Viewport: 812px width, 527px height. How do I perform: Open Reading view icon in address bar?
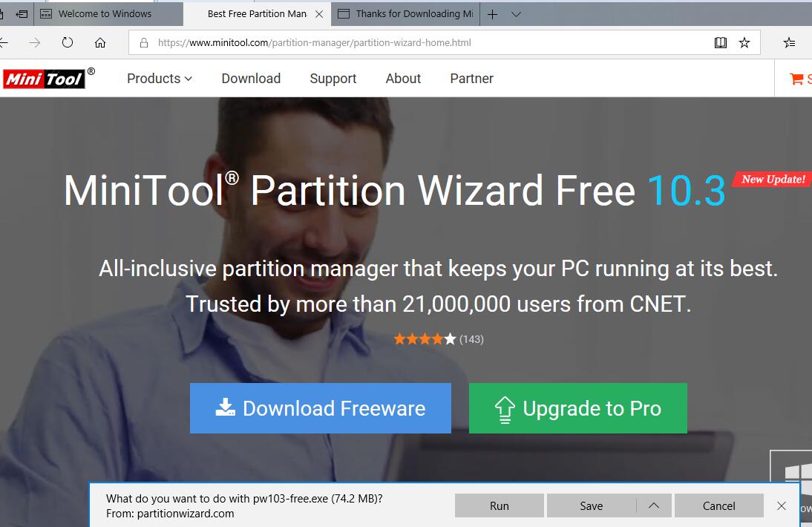point(720,43)
